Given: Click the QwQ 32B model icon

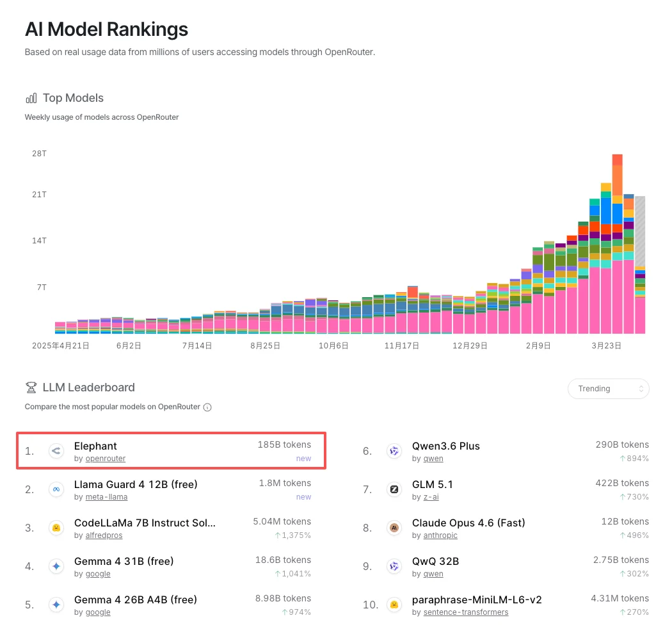Looking at the screenshot, I should pos(394,567).
